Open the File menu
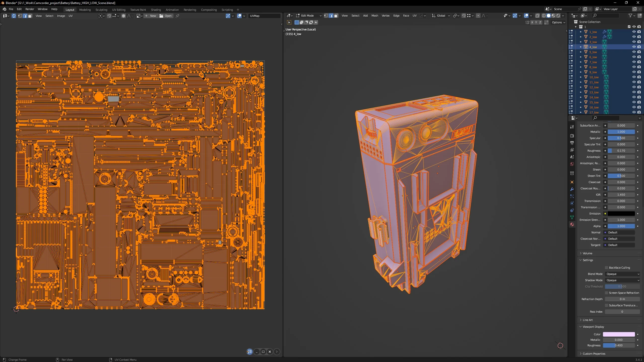This screenshot has width=644, height=362. click(11, 9)
